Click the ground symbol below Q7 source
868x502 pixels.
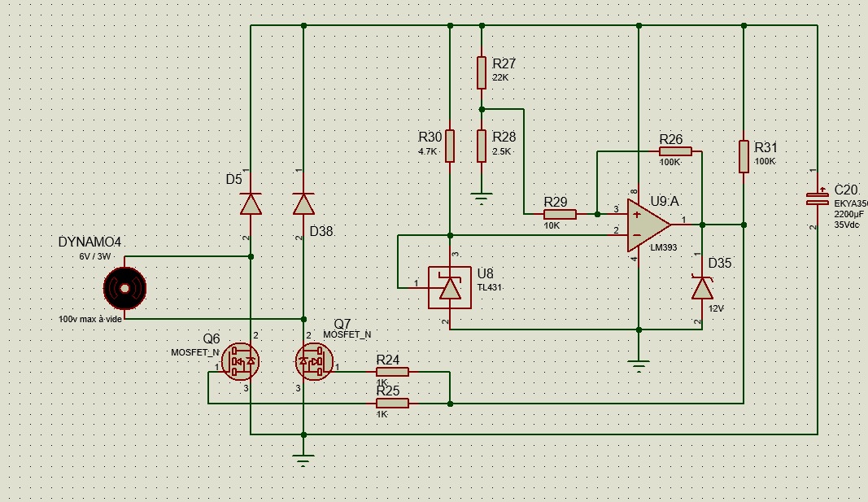[303, 461]
